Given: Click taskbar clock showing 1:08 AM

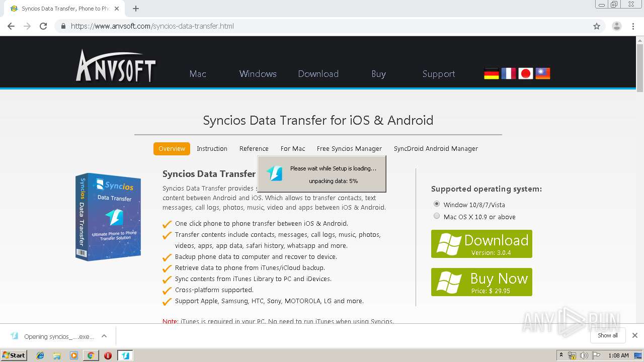Looking at the screenshot, I should point(618,355).
